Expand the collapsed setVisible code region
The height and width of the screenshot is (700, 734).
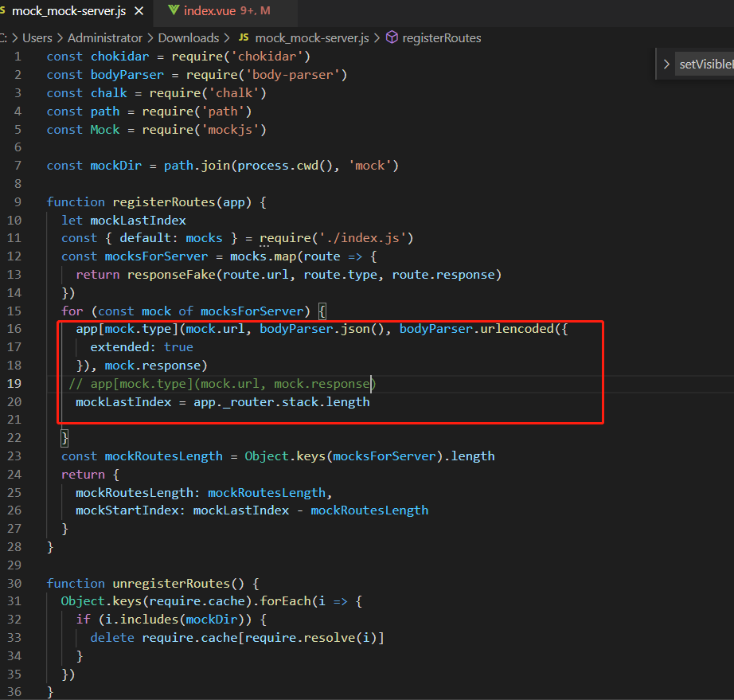(668, 63)
